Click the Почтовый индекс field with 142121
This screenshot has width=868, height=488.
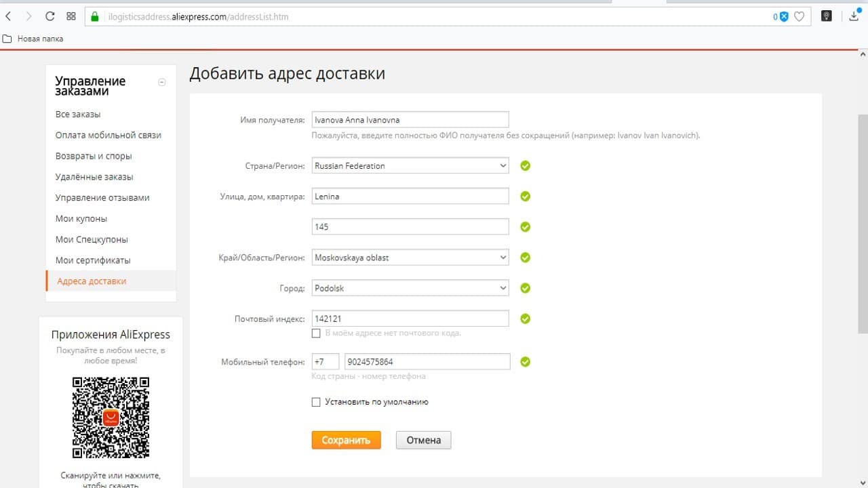point(410,319)
